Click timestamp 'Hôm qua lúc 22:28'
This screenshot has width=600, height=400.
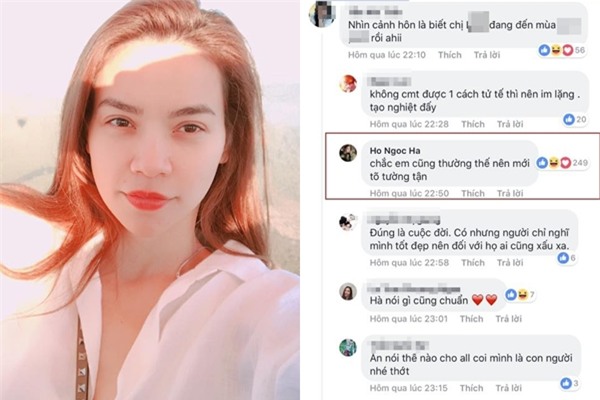pyautogui.click(x=409, y=124)
